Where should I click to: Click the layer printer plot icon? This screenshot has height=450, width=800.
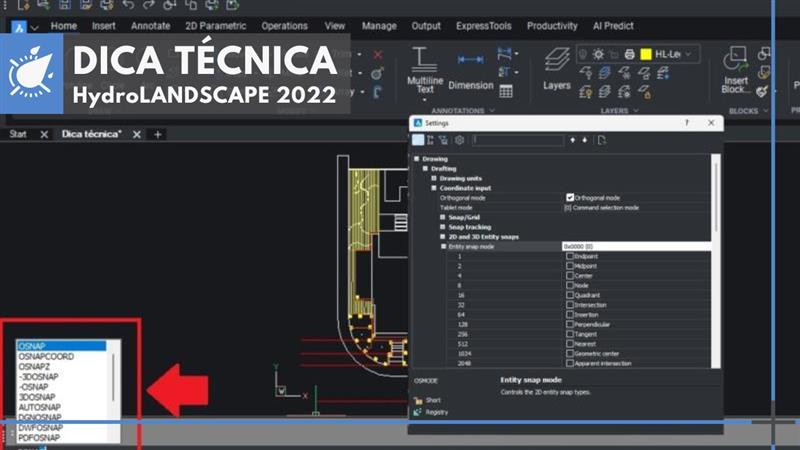click(x=630, y=54)
